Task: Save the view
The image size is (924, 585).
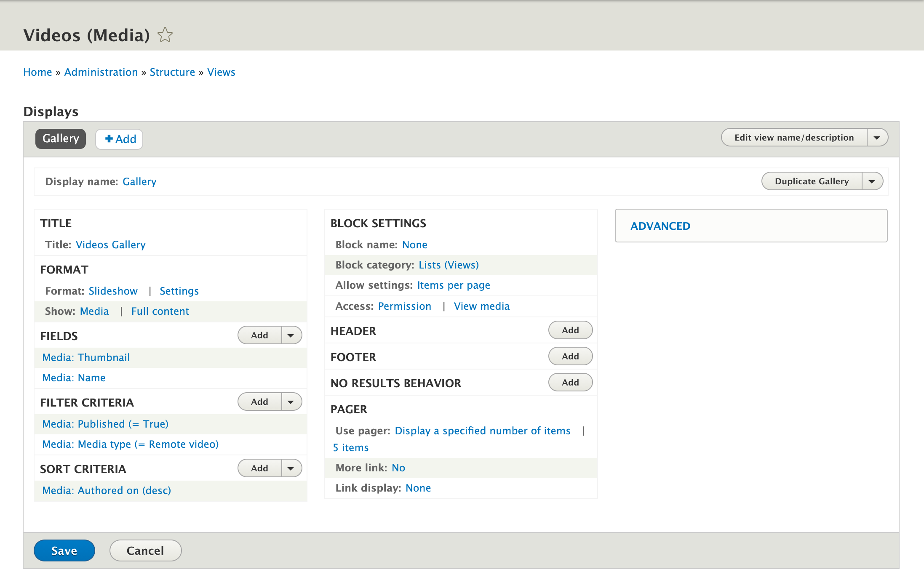Action: 64,550
